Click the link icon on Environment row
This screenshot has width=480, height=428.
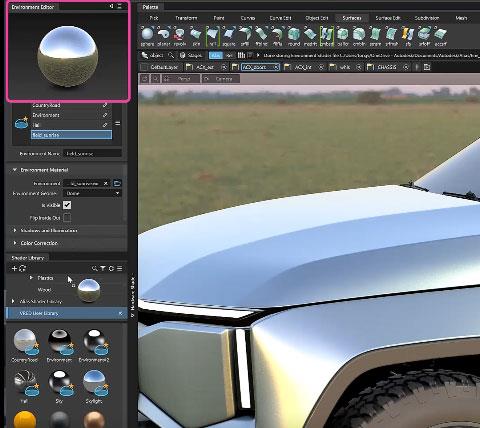pyautogui.click(x=105, y=115)
